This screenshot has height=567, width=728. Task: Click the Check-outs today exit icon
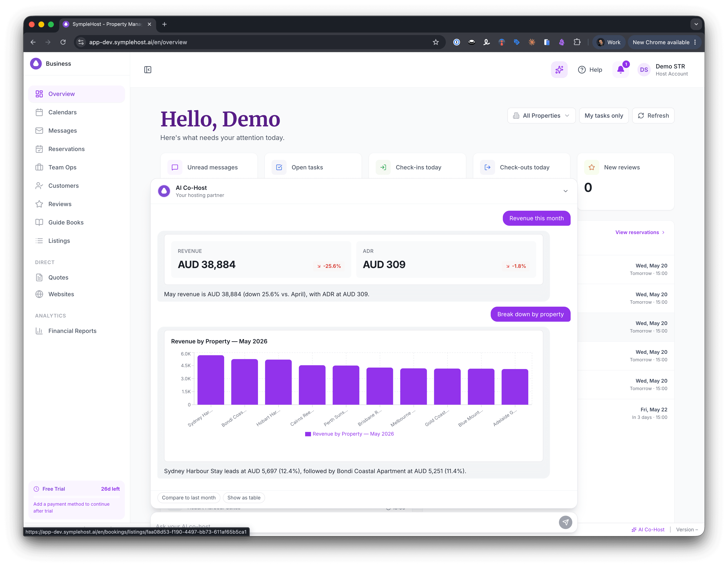coord(487,167)
